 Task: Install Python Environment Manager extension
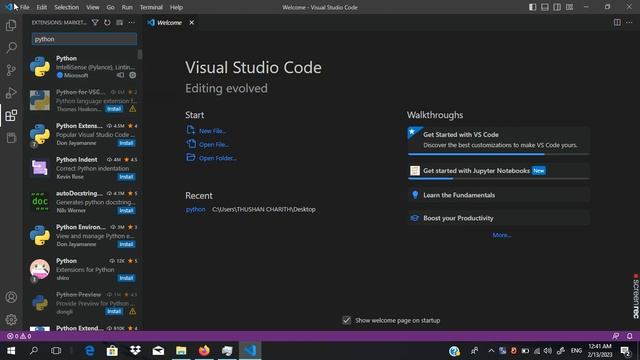[x=126, y=244]
